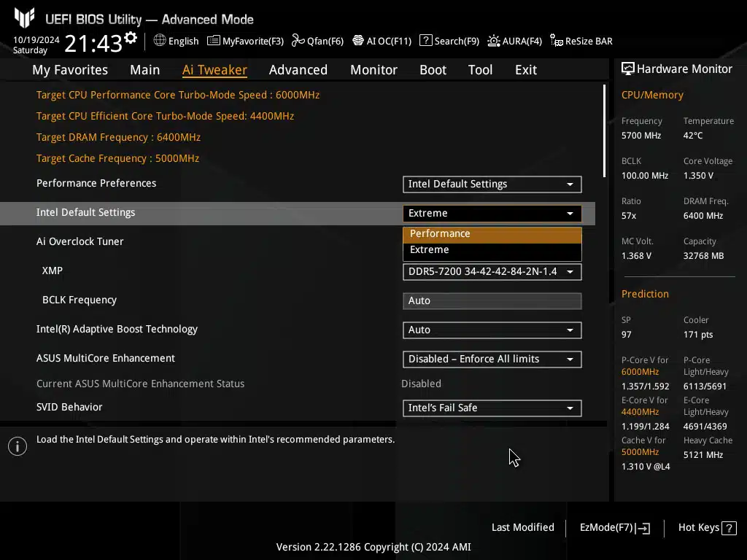Viewport: 747px width, 560px height.
Task: Open ASUS MultiCore Enhancement dropdown
Action: coord(492,359)
